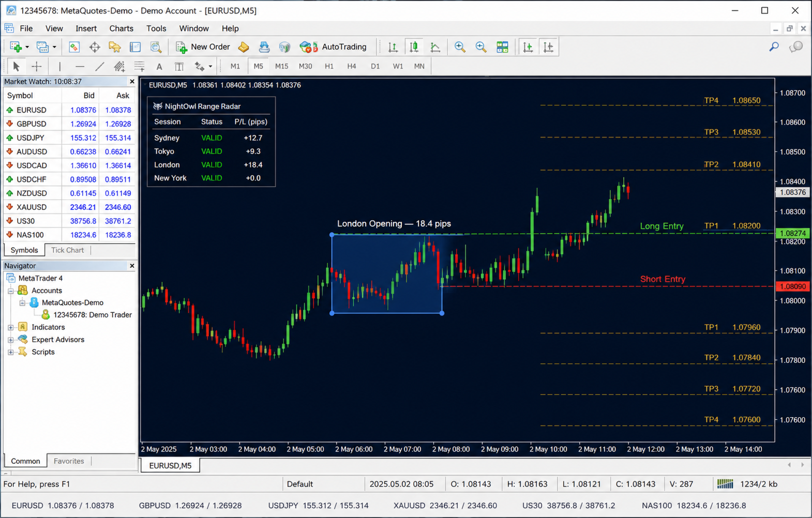Open the new chart dropdown arrow
This screenshot has height=518, width=812.
click(27, 47)
